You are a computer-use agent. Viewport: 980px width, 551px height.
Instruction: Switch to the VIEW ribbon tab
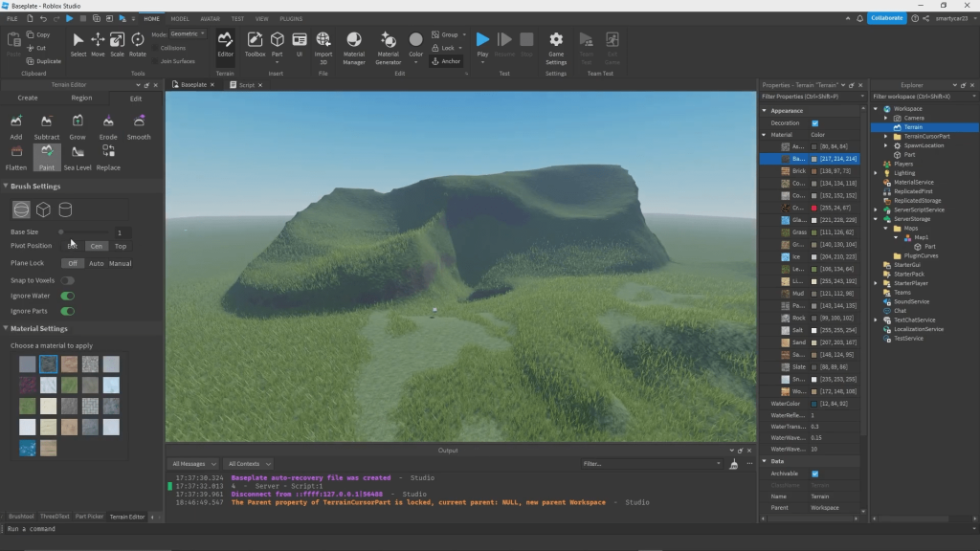tap(262, 19)
